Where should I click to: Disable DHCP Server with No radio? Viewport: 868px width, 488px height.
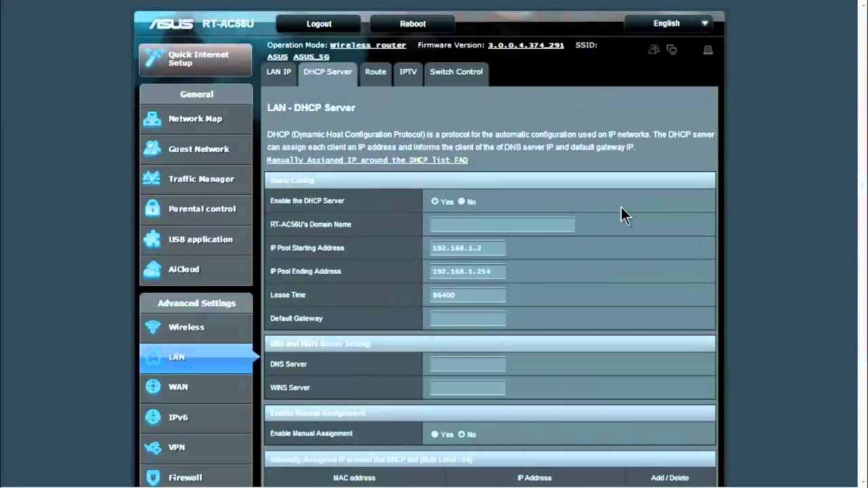click(x=462, y=201)
